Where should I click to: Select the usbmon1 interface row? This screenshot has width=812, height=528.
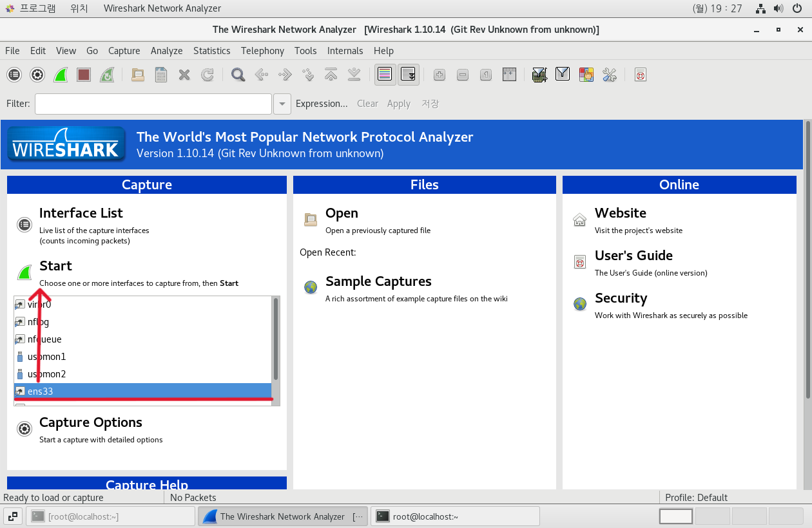(143, 357)
